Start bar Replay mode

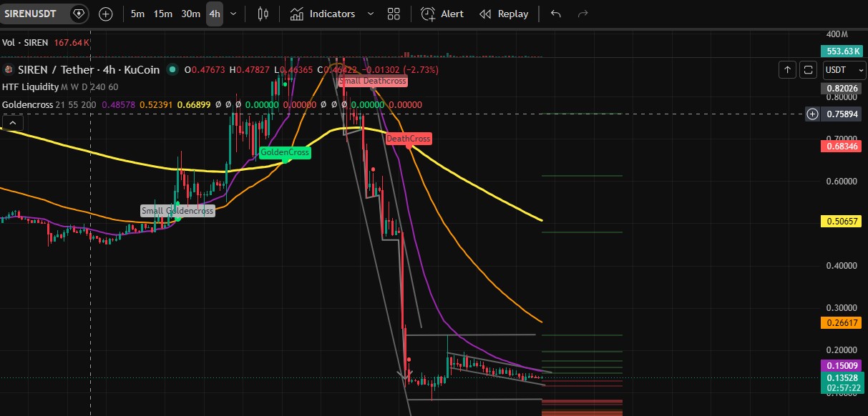504,14
